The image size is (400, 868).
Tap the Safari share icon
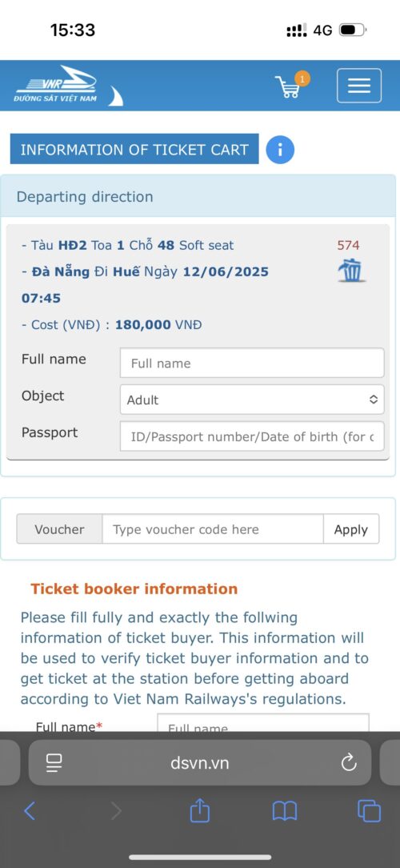[200, 811]
